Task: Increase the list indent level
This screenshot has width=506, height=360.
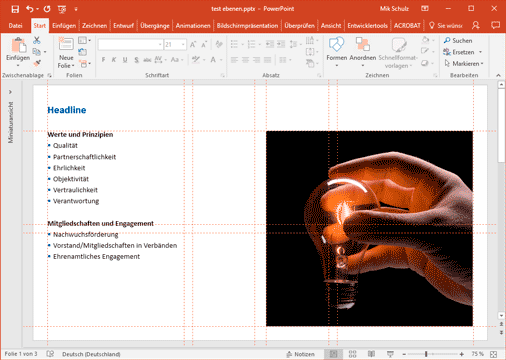Action: pos(281,44)
